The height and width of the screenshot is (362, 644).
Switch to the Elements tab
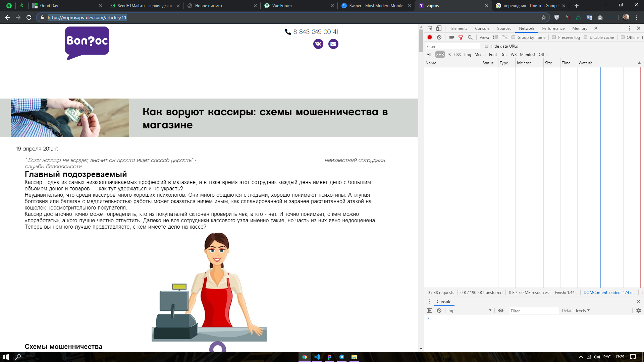coord(459,28)
